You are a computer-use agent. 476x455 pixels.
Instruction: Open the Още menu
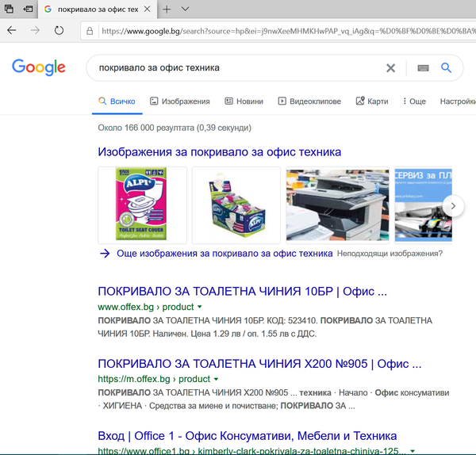click(414, 101)
